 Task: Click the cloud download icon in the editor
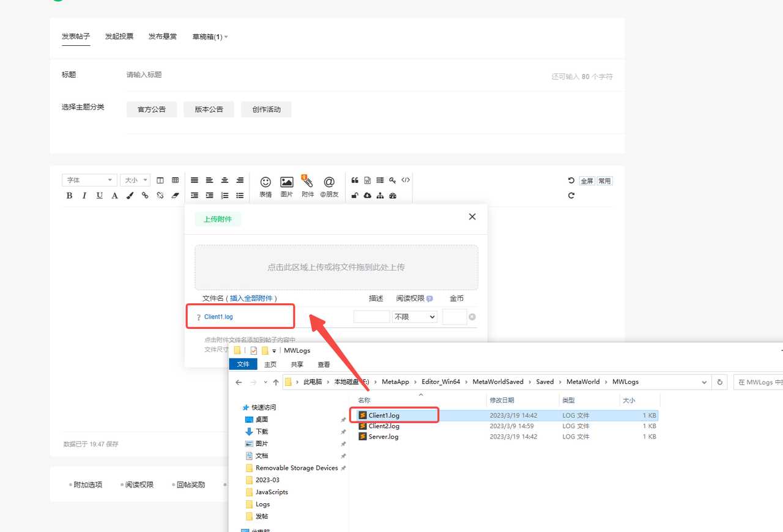pyautogui.click(x=368, y=196)
